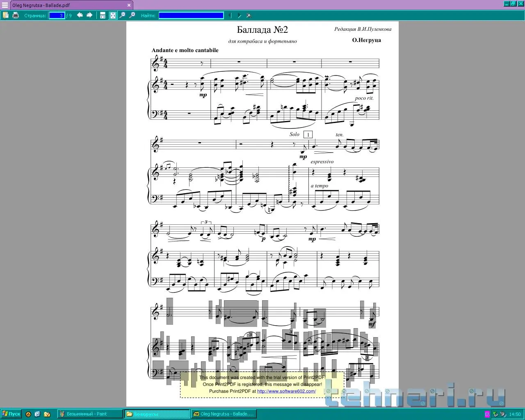The image size is (525, 420).
Task: Close the Oleg Negrutsa - Ballade.pdf tab
Action: click(x=129, y=5)
